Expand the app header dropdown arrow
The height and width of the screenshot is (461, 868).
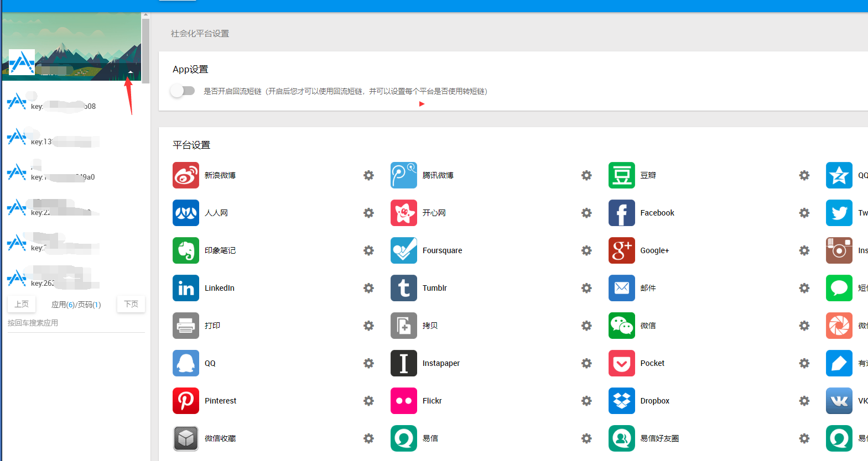(131, 72)
